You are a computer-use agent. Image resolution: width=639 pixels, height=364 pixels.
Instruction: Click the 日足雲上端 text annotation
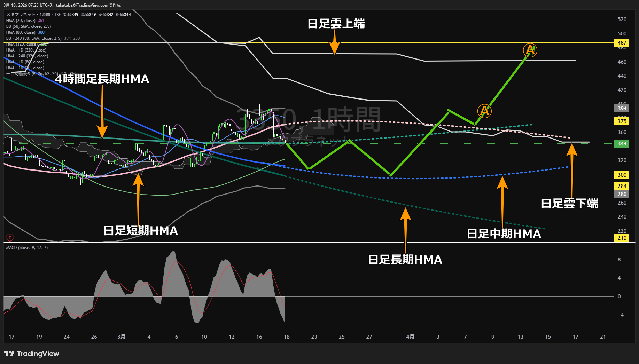tap(336, 24)
